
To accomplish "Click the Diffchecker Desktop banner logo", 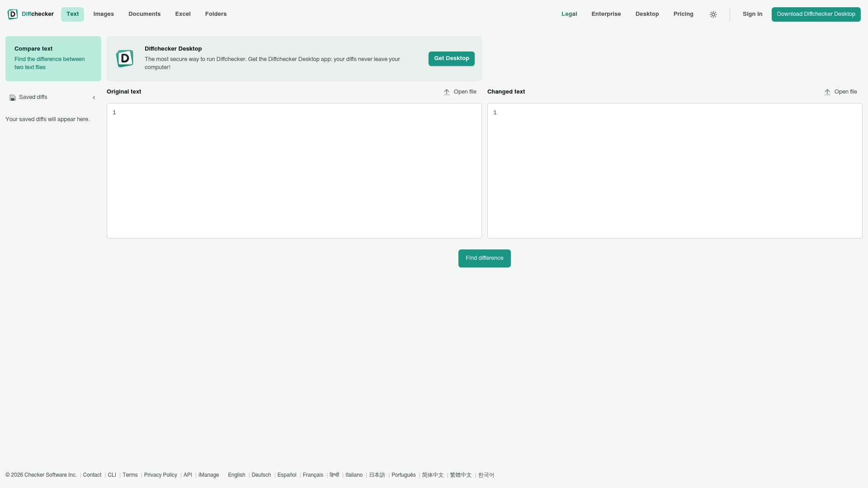I will tap(125, 59).
